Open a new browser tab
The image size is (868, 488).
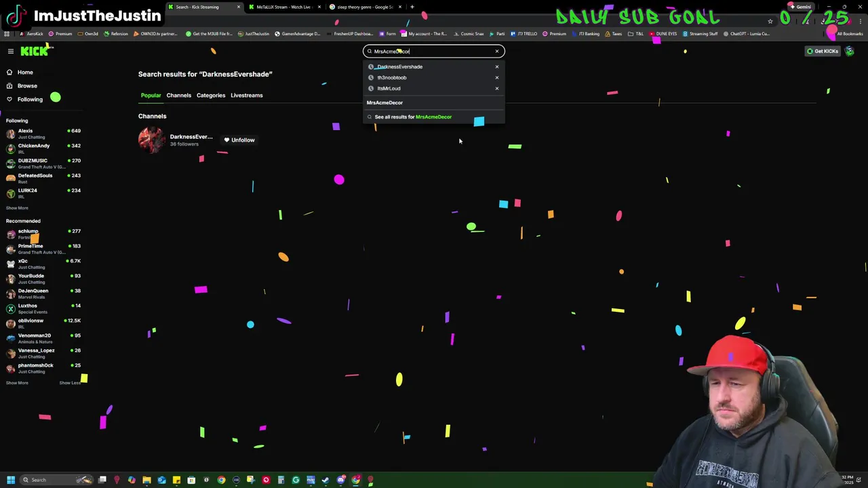point(412,7)
